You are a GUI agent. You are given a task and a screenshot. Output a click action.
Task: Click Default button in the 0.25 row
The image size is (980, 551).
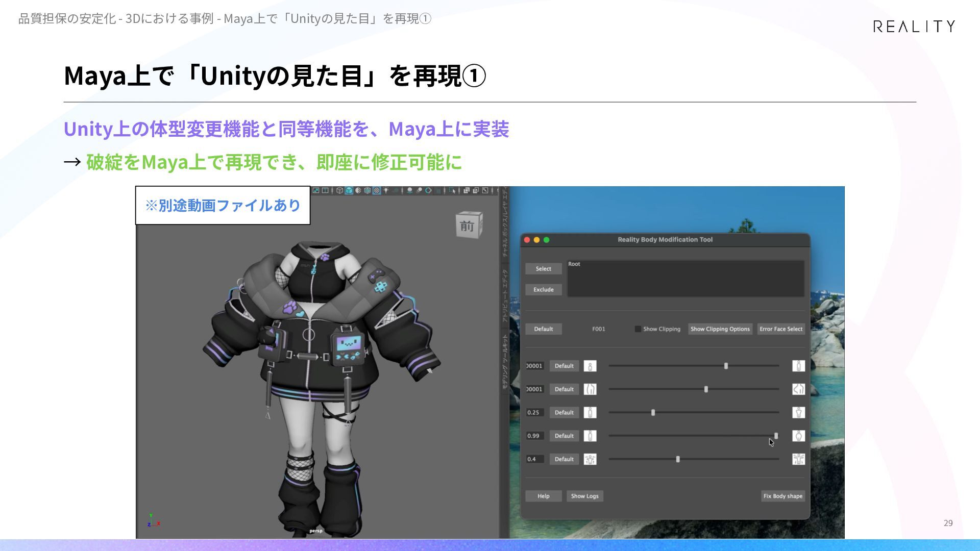point(564,413)
